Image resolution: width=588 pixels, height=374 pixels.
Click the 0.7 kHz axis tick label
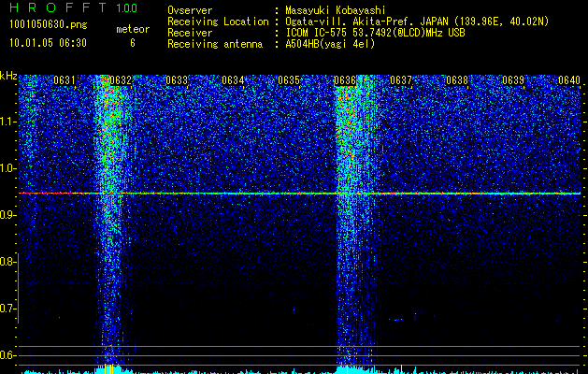[x=7, y=309]
